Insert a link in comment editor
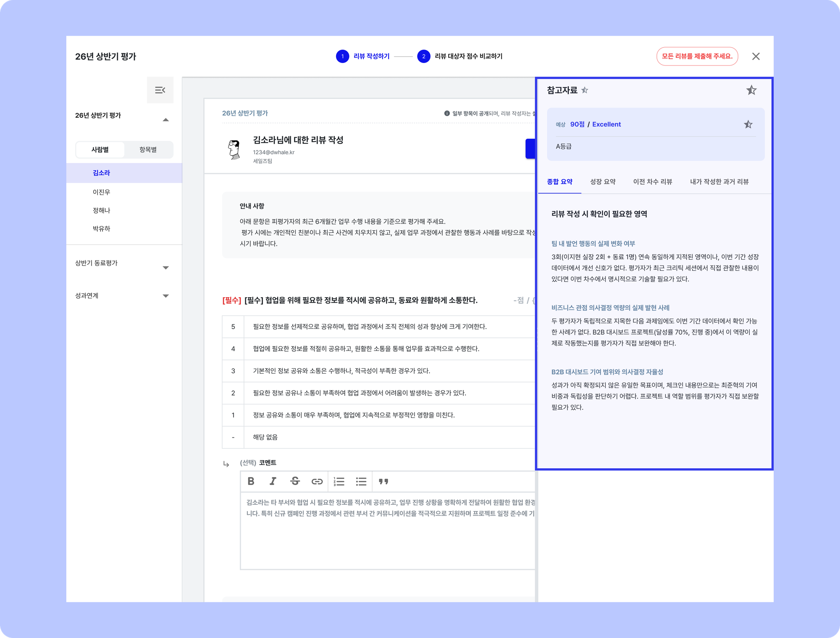 coord(317,481)
